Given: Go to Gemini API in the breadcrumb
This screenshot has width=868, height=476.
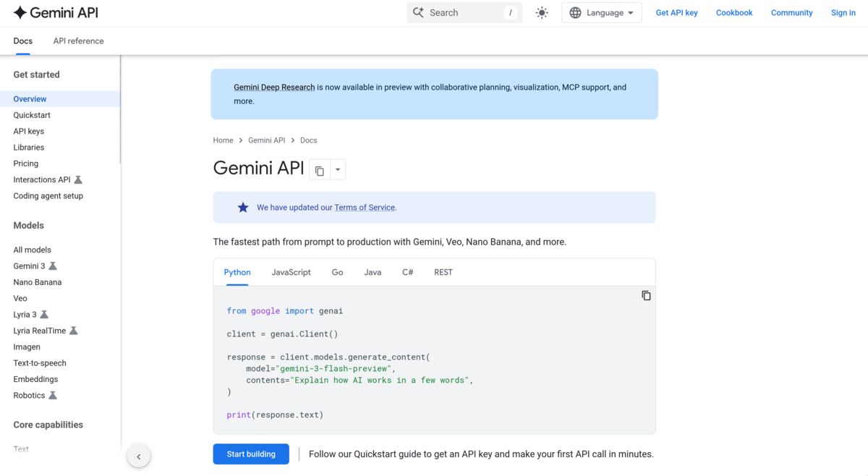Looking at the screenshot, I should coord(267,140).
